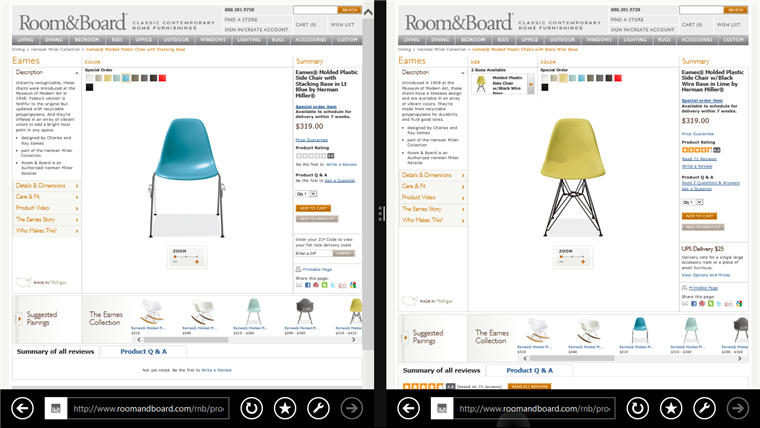This screenshot has height=428, width=760.
Task: Expand Details & Dimensions in left page
Action: click(47, 186)
